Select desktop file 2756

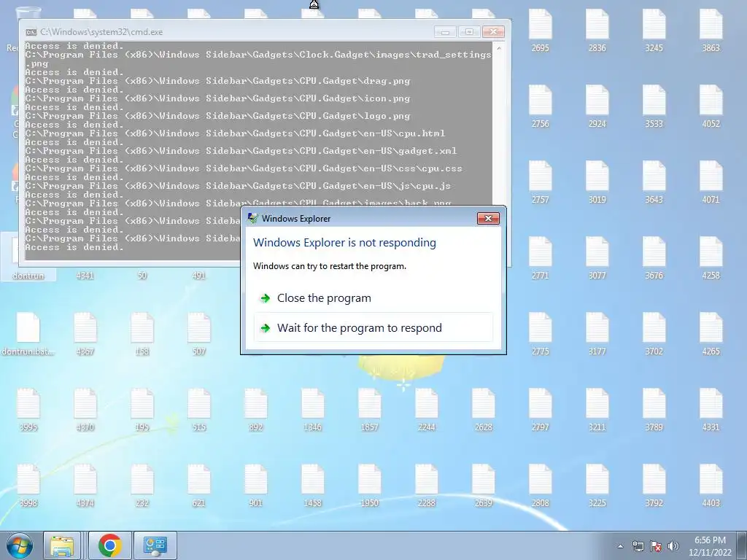pyautogui.click(x=541, y=106)
